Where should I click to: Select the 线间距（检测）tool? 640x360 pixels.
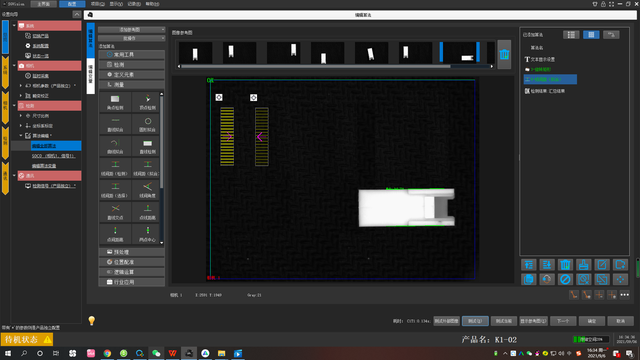(115, 168)
